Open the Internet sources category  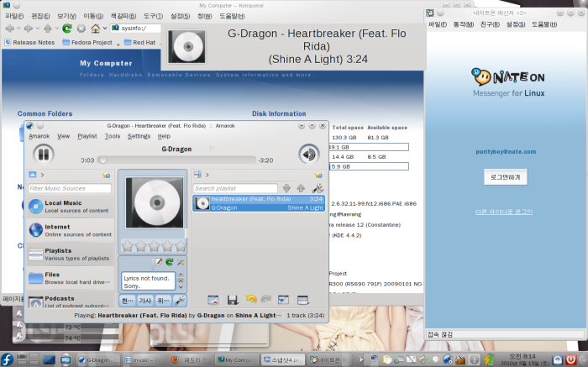click(x=70, y=230)
